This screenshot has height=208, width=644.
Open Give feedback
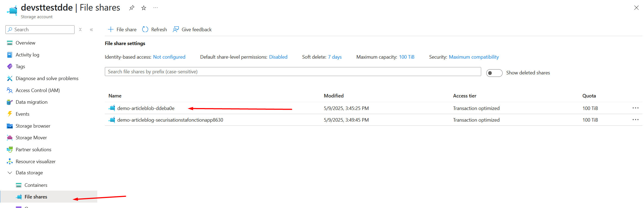192,30
